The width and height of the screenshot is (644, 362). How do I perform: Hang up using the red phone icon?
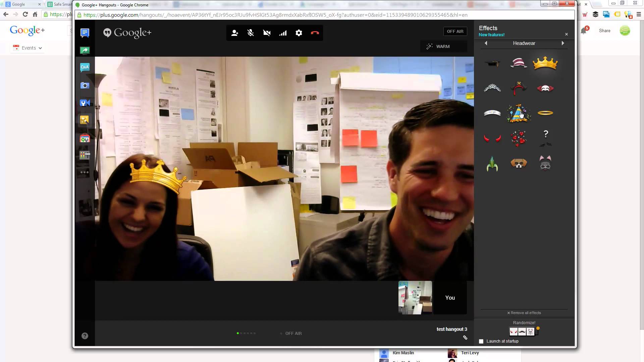coord(315,33)
